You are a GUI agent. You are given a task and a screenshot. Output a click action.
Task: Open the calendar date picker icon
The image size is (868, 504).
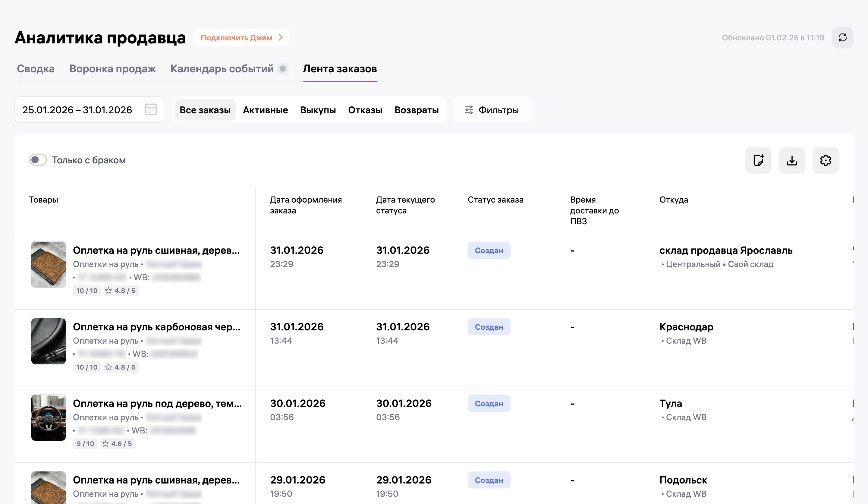click(150, 109)
